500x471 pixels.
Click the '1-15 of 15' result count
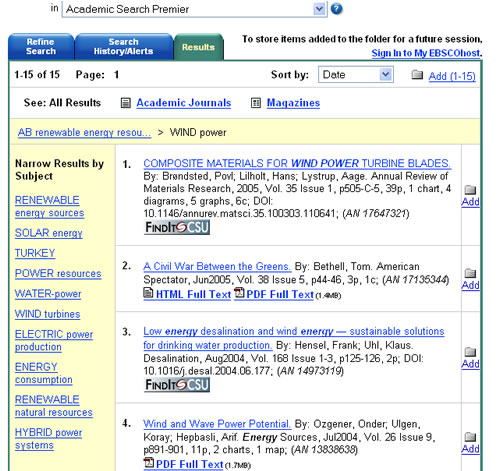(37, 74)
